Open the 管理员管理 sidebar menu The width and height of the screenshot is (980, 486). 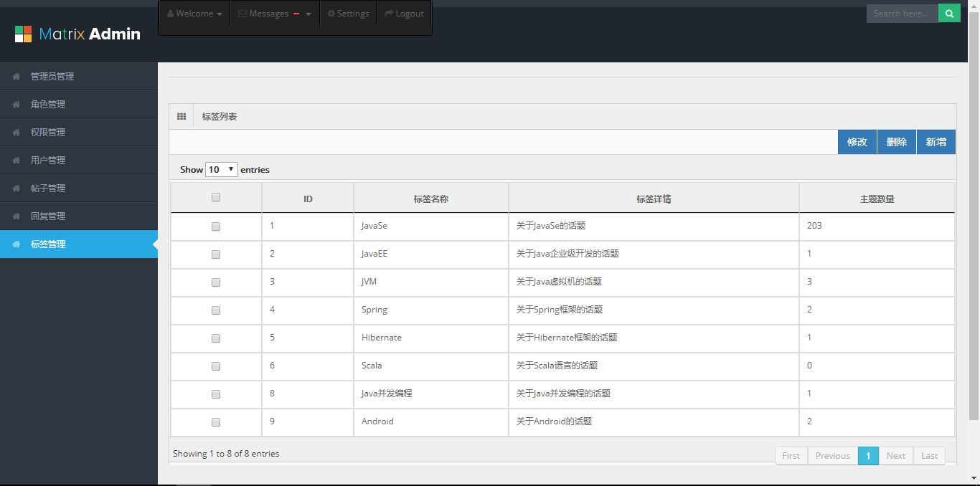79,76
